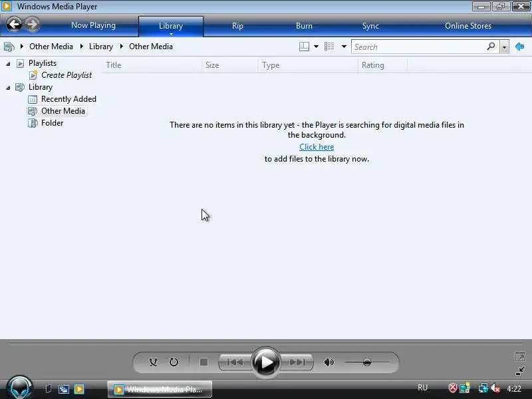Click the Switch Between Windows quick launch icon
Image resolution: width=532 pixels, height=399 pixels.
[63, 389]
